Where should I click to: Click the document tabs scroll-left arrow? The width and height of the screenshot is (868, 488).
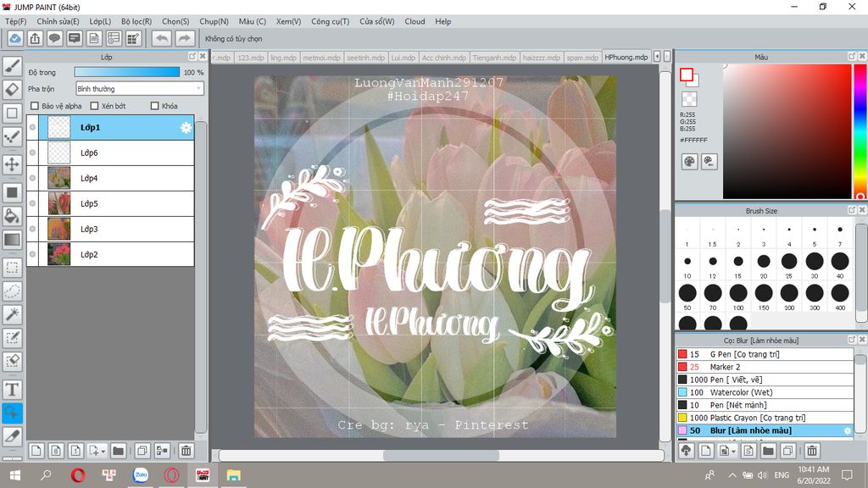[657, 57]
